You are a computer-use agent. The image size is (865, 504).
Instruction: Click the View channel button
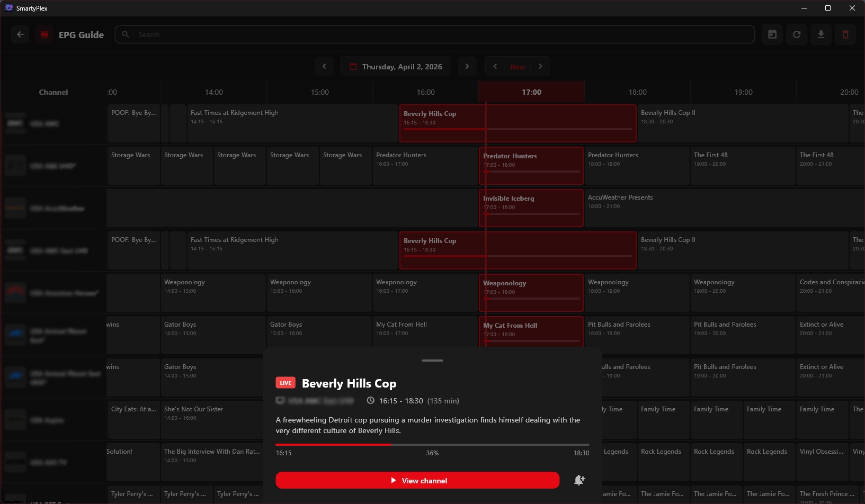pyautogui.click(x=417, y=480)
